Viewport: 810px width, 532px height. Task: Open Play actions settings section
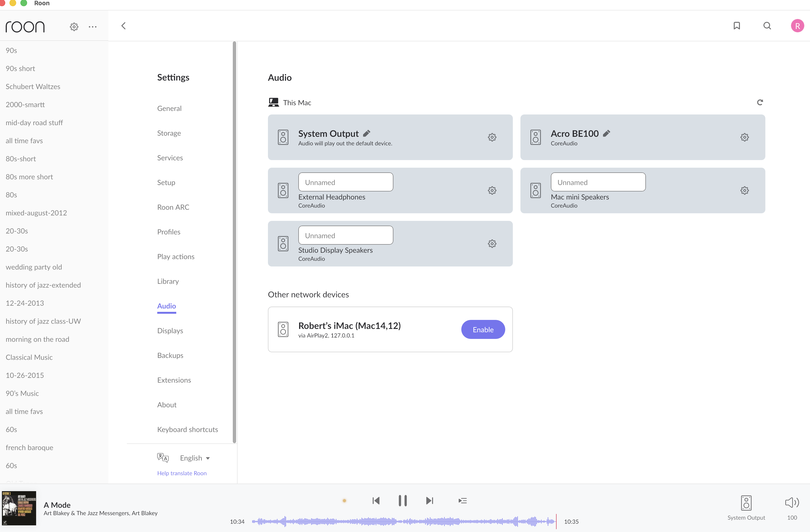[x=176, y=256]
